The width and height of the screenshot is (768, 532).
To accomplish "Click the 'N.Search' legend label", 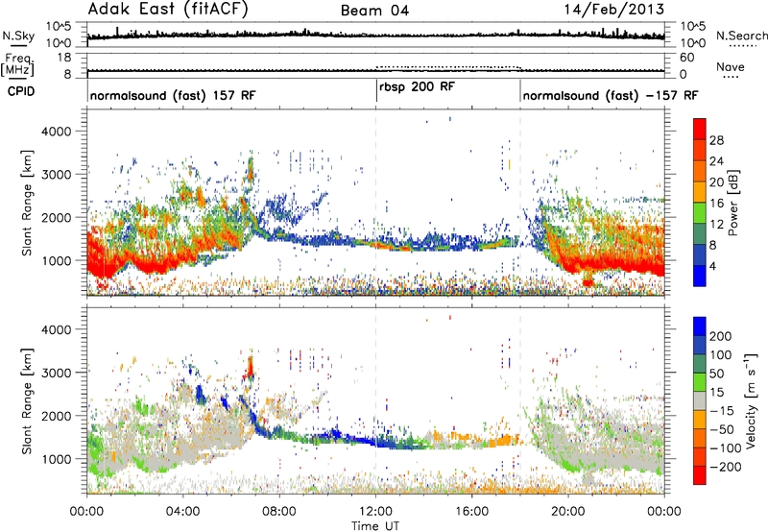I will pos(741,36).
